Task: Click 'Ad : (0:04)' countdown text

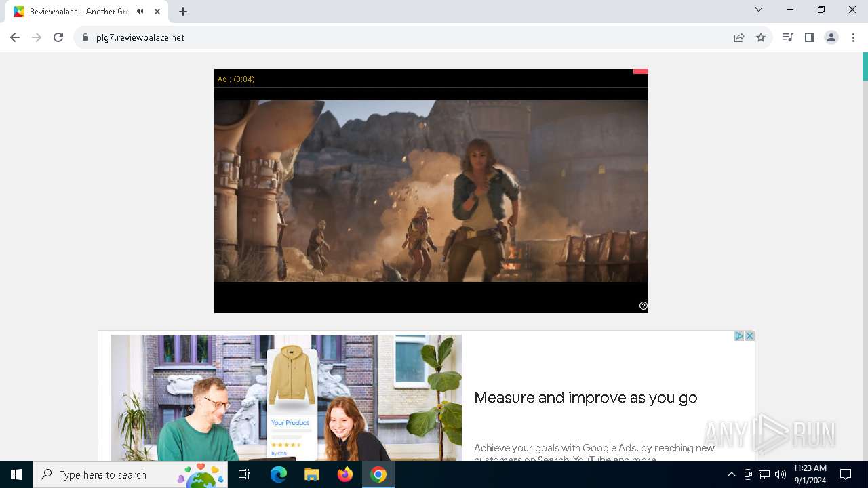Action: 236,79
